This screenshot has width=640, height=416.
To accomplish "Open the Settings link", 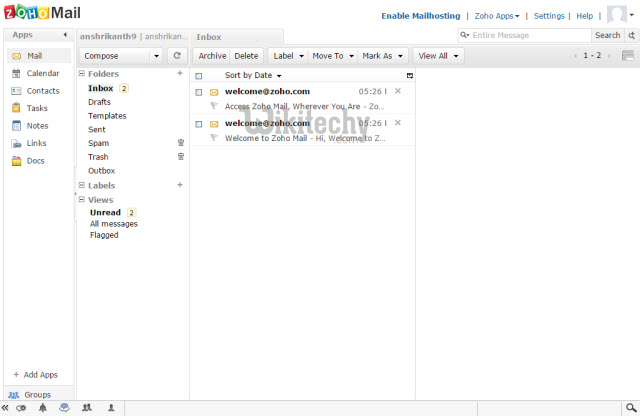I will (x=549, y=16).
